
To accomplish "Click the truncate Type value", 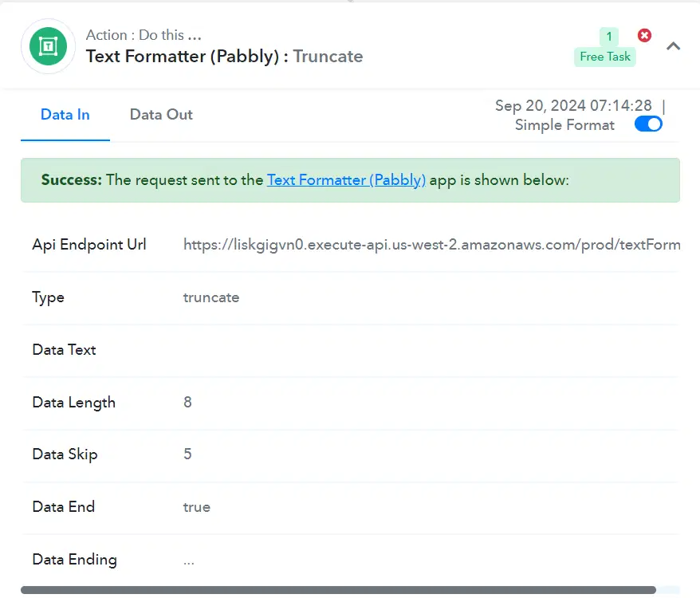I will (211, 297).
